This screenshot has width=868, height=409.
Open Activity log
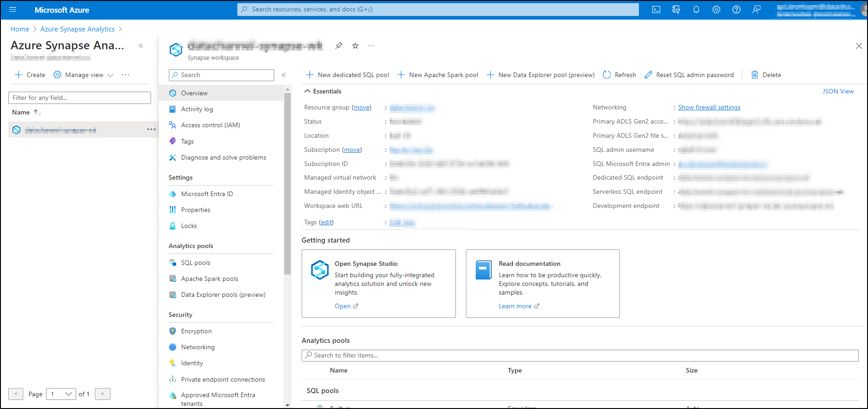(197, 109)
